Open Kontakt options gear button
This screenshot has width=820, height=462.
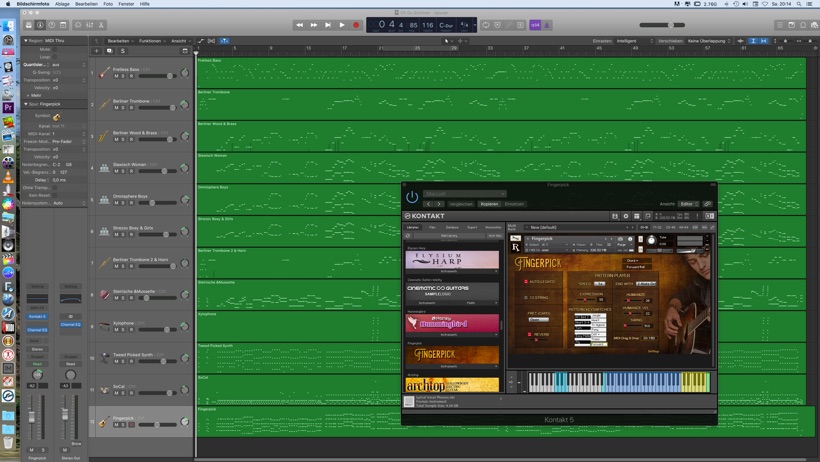point(625,216)
